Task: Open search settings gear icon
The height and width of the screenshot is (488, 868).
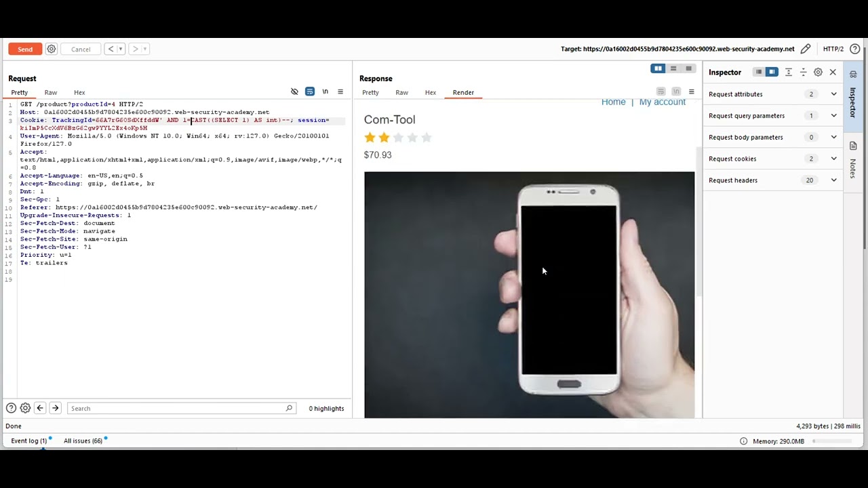Action: [x=25, y=408]
